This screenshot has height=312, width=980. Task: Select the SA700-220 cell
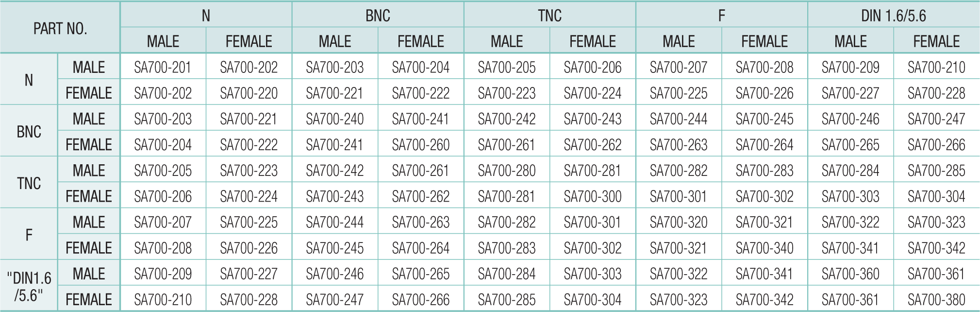[249, 93]
